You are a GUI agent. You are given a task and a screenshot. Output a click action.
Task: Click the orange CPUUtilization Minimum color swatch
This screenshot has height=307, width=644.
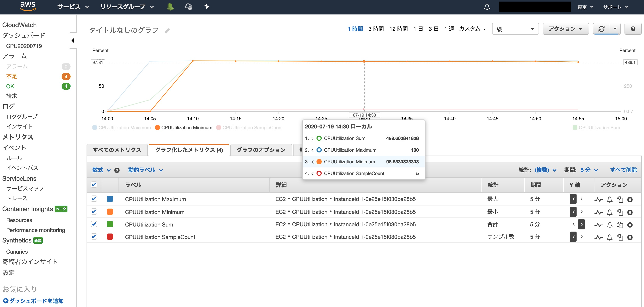pos(110,212)
